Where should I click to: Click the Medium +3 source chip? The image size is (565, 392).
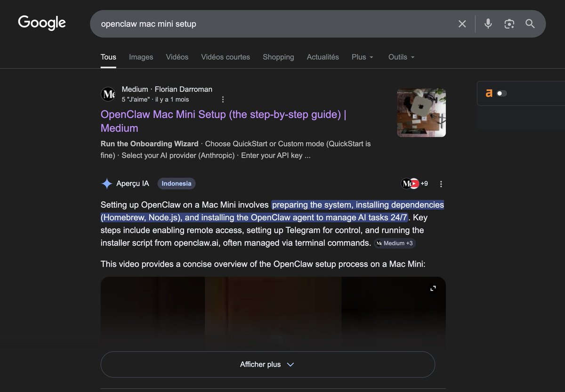[395, 243]
